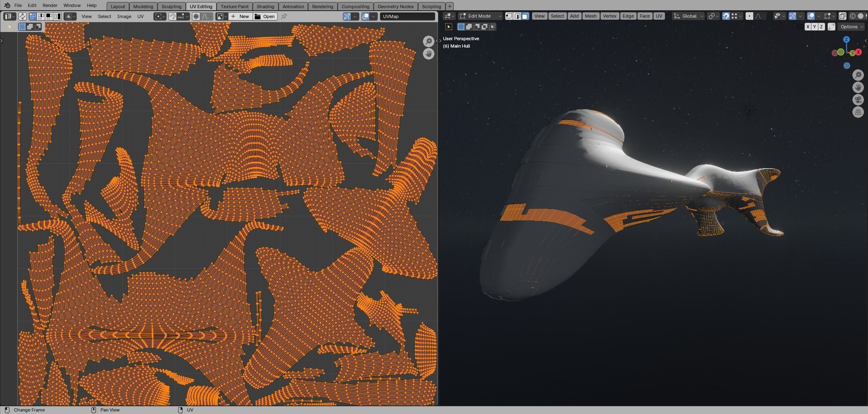Open the UV editor View menu
Viewport: 868px width, 414px height.
click(x=87, y=16)
